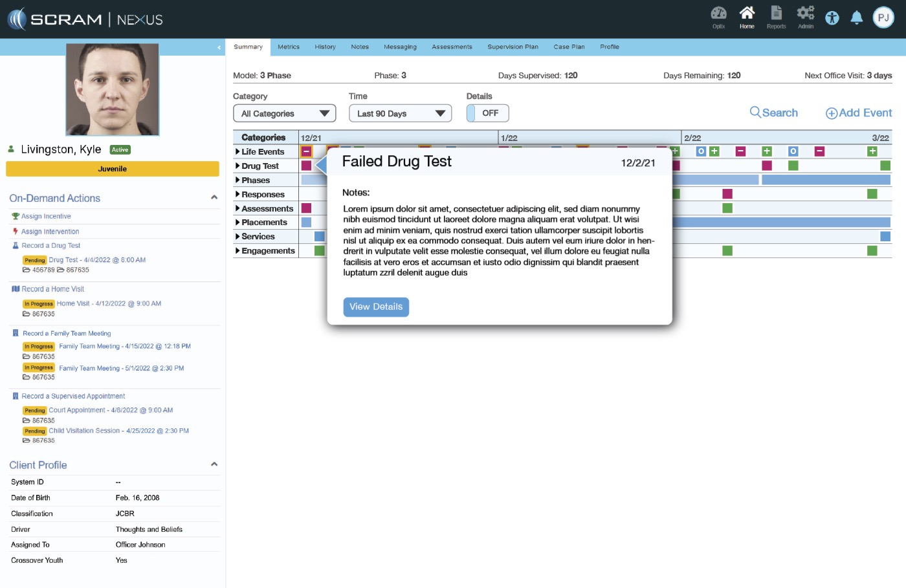
Task: Switch to the Metrics tab
Action: tap(289, 47)
